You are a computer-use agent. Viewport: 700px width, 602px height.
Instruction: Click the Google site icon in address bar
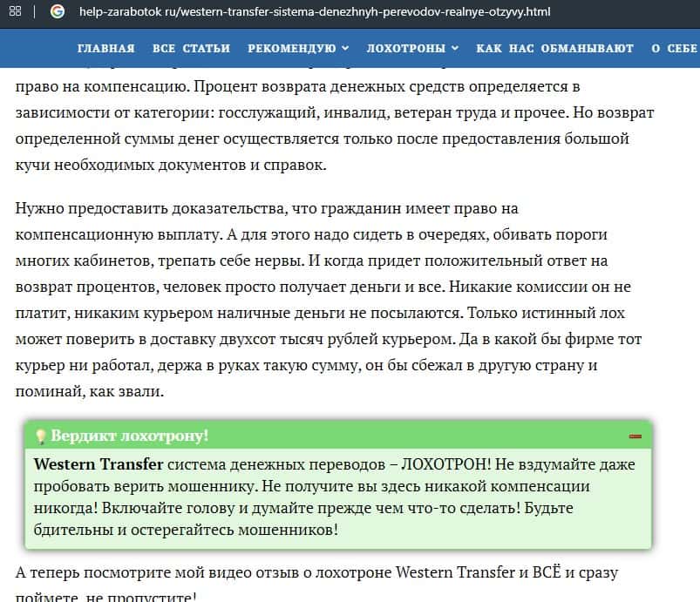tap(58, 11)
